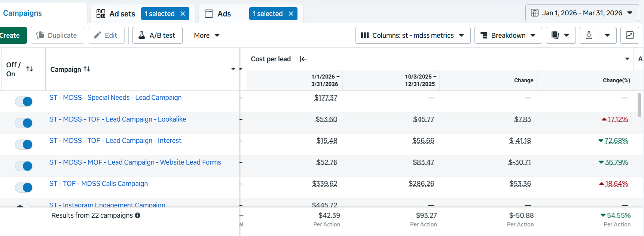Clear the Ad sets 1 selected filter
The width and height of the screenshot is (644, 236).
click(x=183, y=14)
